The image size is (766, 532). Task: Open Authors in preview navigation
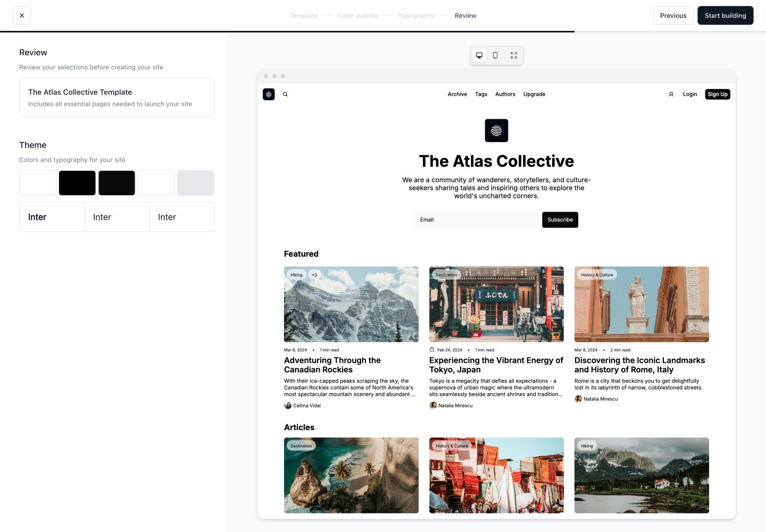coord(505,94)
